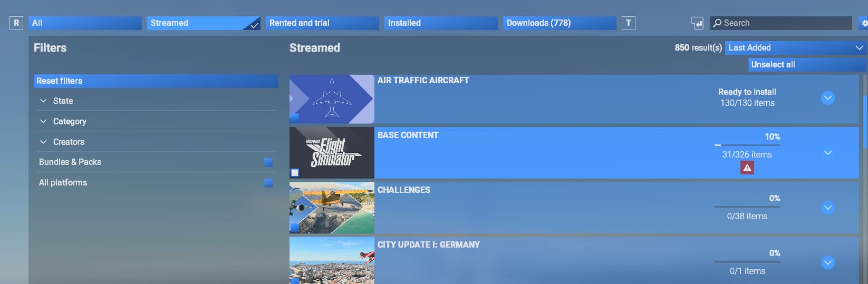
Task: Open the Downloads (778) tab
Action: tap(560, 23)
